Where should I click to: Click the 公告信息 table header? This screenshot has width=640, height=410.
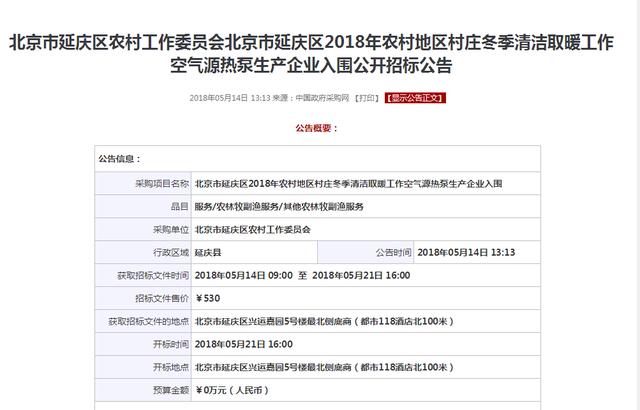pos(318,159)
